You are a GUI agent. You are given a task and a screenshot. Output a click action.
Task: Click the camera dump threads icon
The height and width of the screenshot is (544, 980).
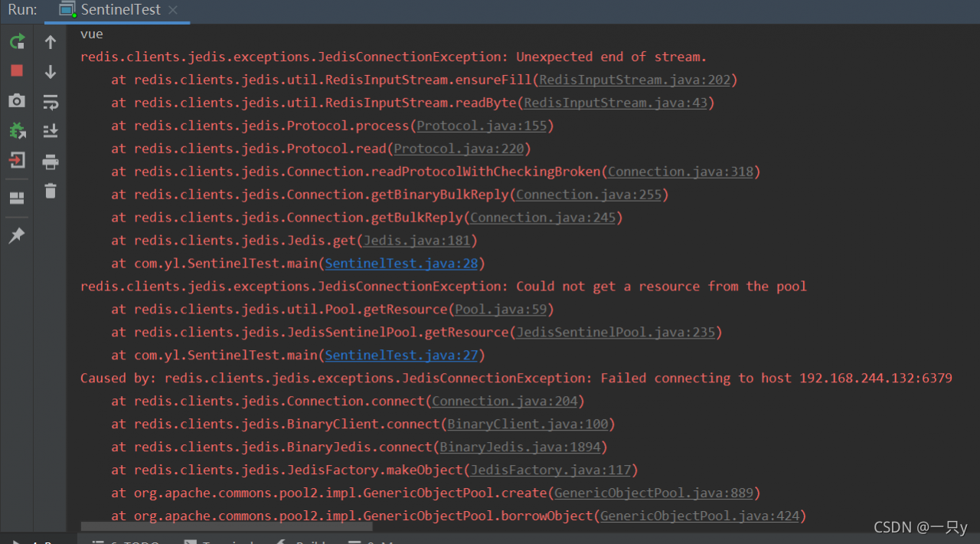17,100
